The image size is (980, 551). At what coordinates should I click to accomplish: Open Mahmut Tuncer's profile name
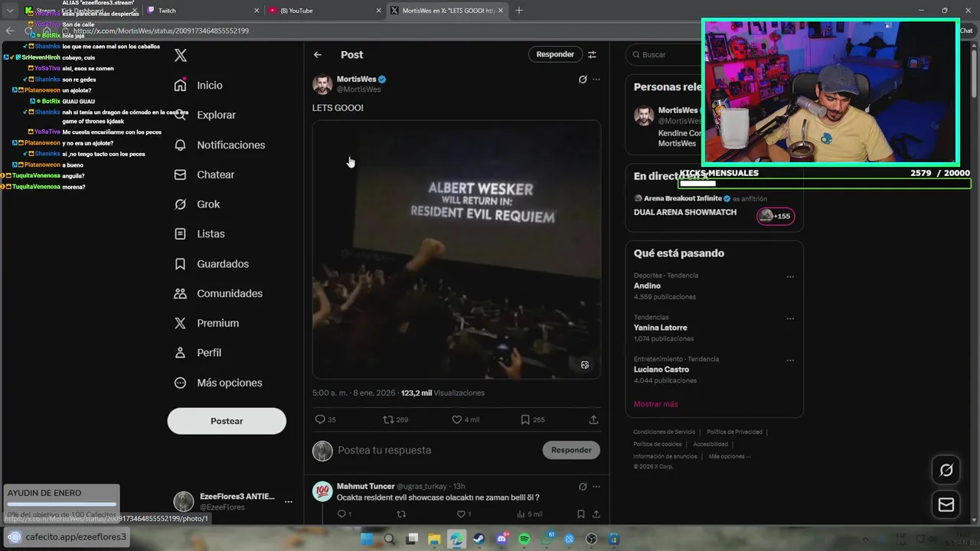365,486
